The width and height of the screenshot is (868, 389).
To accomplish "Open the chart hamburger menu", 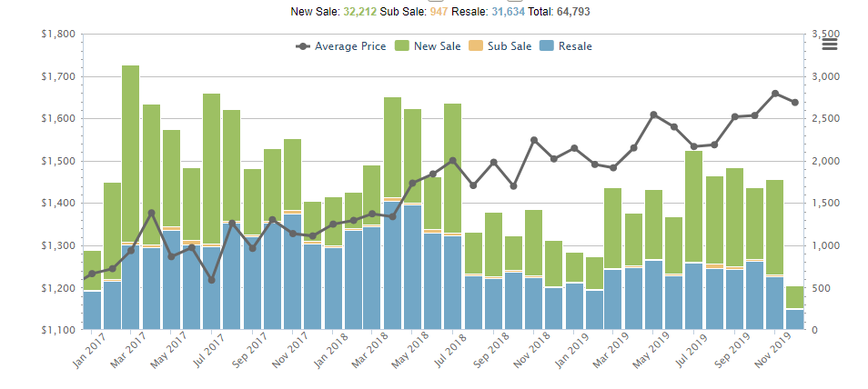I will click(x=829, y=45).
